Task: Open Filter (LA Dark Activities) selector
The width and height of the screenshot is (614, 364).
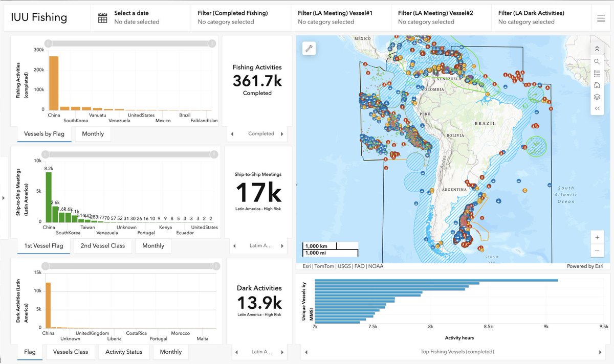Action: 542,17
